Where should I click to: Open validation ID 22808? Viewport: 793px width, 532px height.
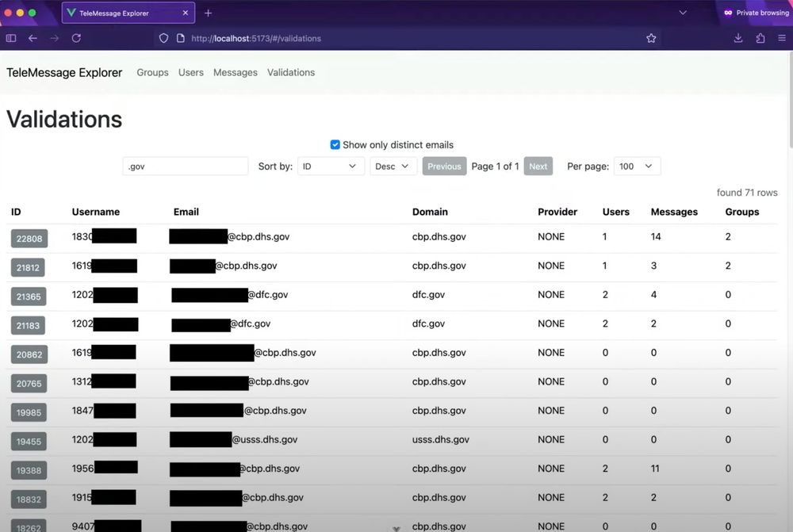tap(29, 239)
